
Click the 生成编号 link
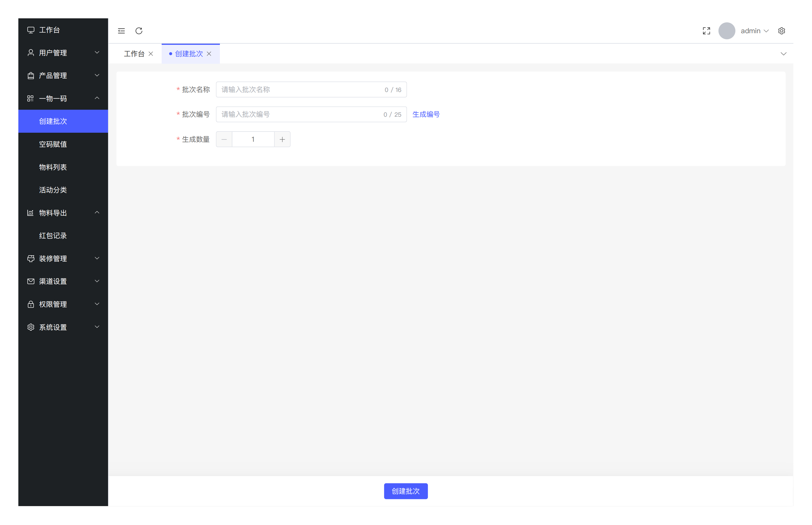(x=426, y=114)
